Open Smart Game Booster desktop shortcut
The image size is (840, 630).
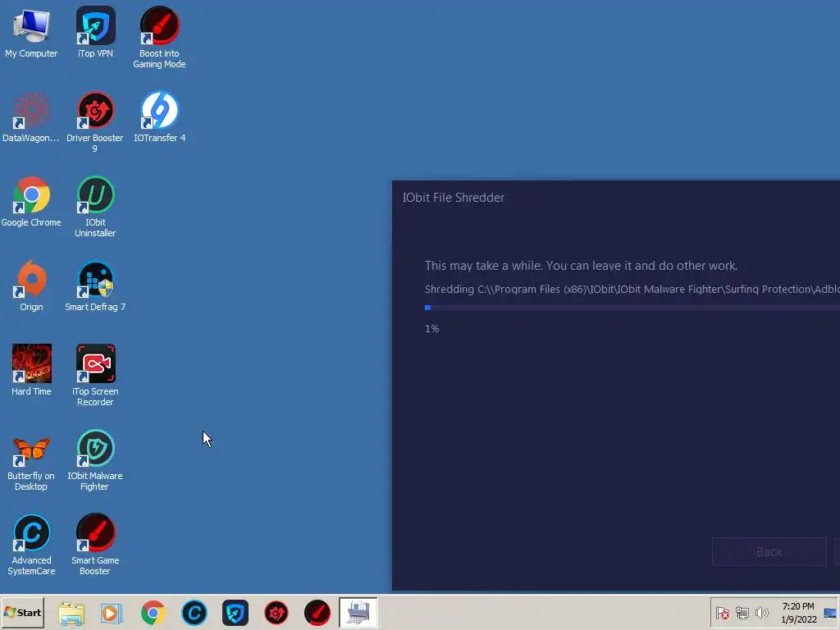click(95, 546)
